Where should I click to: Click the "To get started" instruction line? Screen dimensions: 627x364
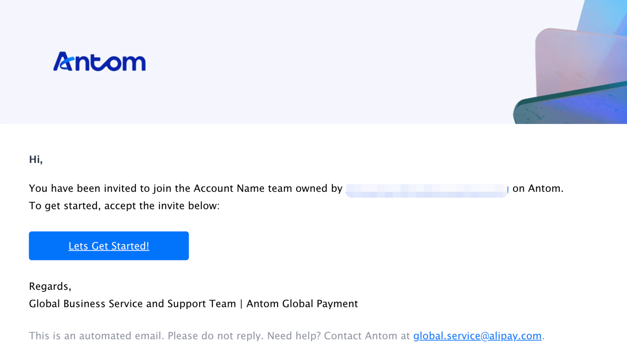124,206
